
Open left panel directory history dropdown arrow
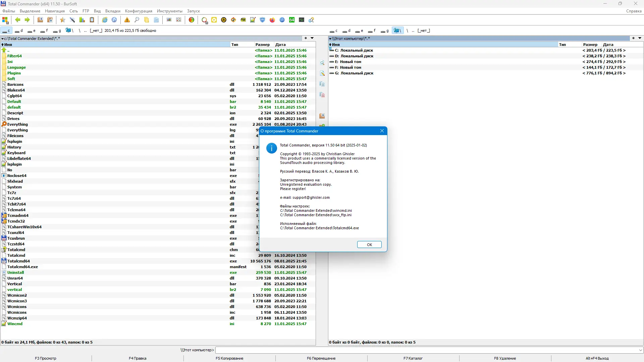(312, 38)
